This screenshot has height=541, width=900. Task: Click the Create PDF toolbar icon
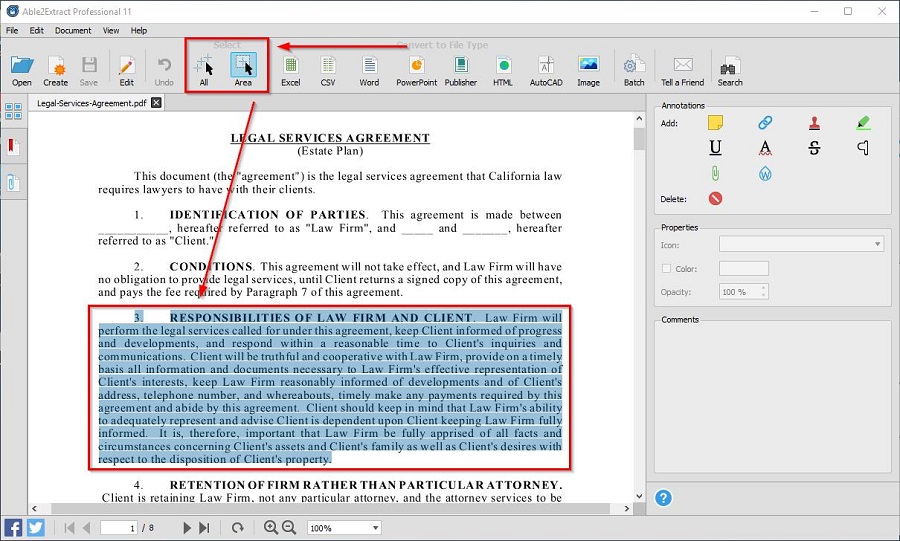56,71
